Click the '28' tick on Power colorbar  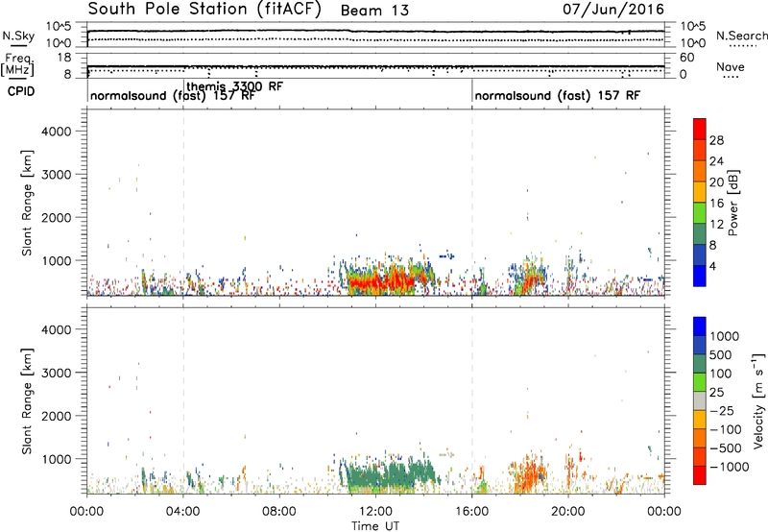click(x=716, y=140)
